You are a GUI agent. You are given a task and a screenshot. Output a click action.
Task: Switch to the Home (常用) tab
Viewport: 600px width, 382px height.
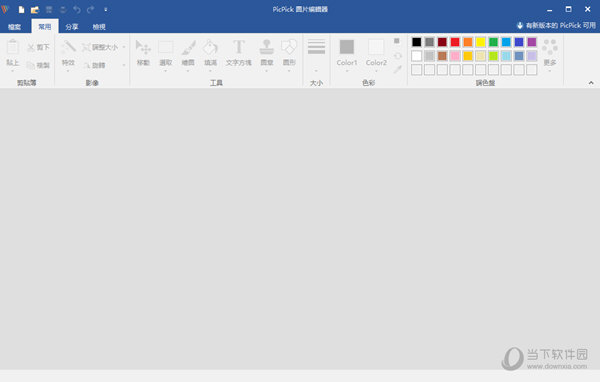[x=45, y=26]
